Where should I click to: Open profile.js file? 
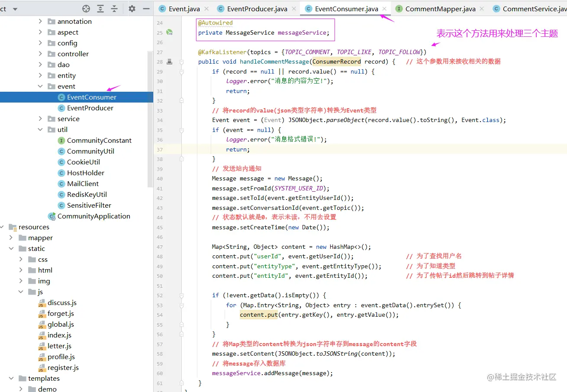[x=61, y=357]
